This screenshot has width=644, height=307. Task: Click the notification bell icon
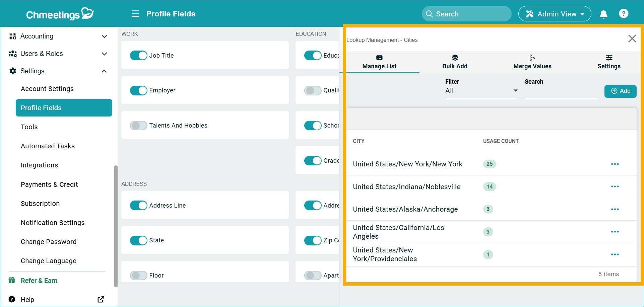(x=603, y=14)
